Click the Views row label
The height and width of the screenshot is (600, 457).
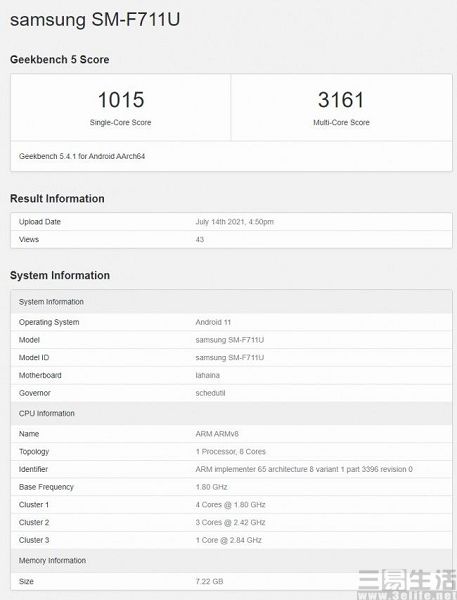(29, 240)
